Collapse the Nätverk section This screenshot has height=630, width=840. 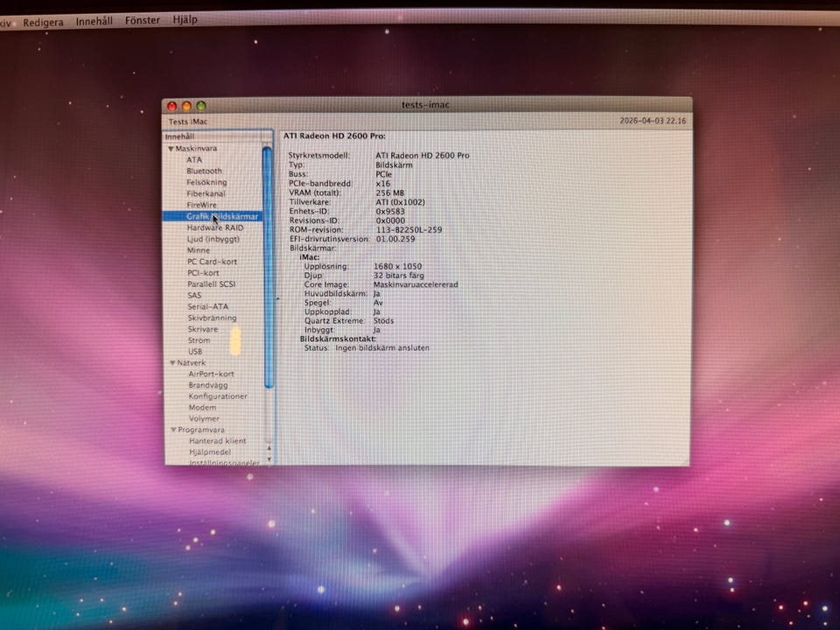coord(171,362)
